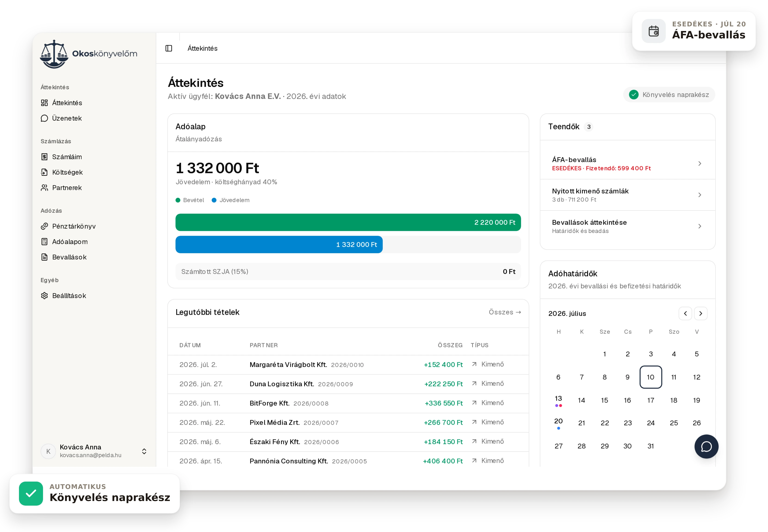Viewport: 768px width, 532px height.
Task: Click the Könyvelés naprakész status badge
Action: [x=669, y=95]
